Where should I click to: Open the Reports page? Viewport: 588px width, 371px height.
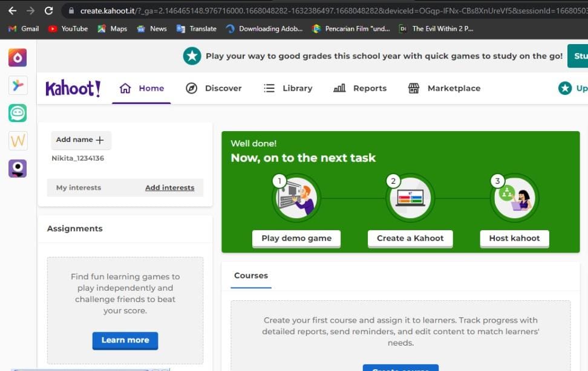point(360,88)
